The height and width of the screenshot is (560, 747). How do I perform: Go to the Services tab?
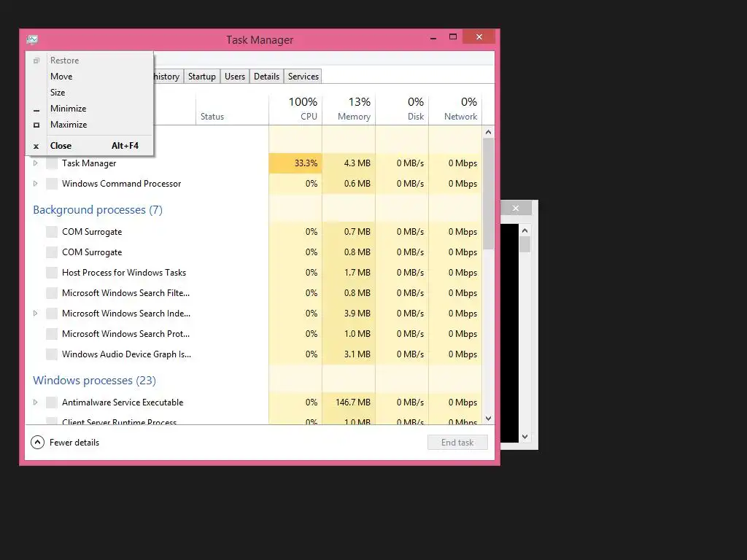pos(303,77)
